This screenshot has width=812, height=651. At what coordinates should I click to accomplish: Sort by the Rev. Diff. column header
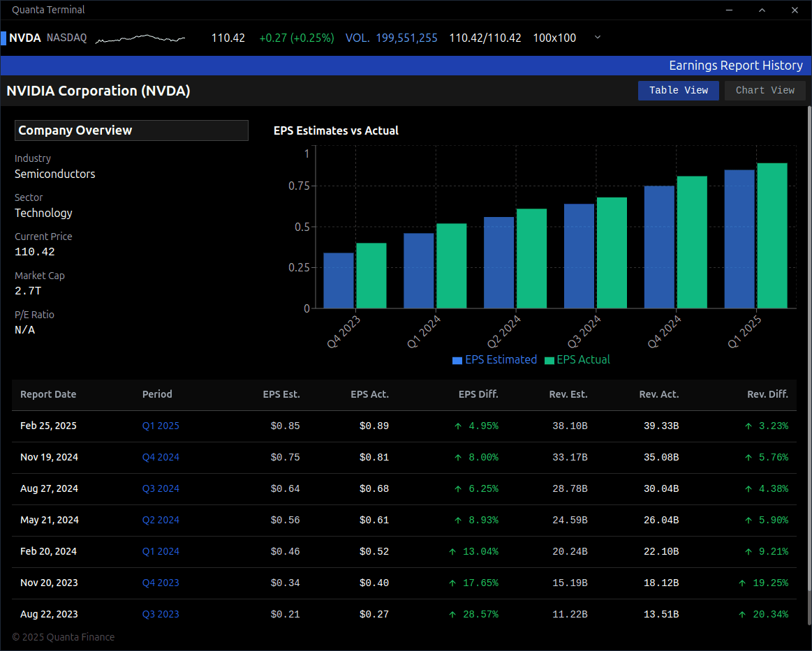point(767,394)
